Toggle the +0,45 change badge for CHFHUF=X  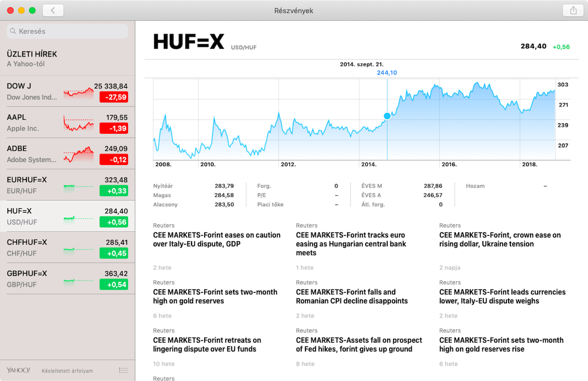pyautogui.click(x=114, y=253)
